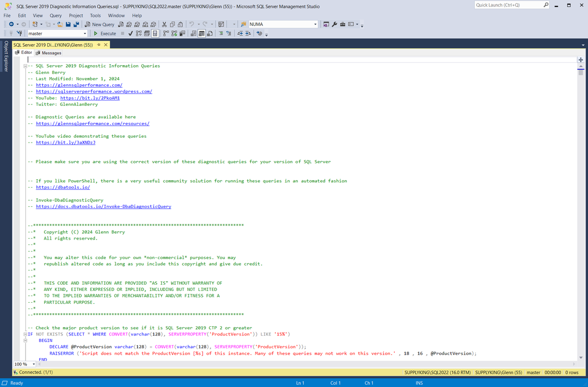
Task: Expand the Navigate Backward history dropdown
Action: tap(18, 24)
